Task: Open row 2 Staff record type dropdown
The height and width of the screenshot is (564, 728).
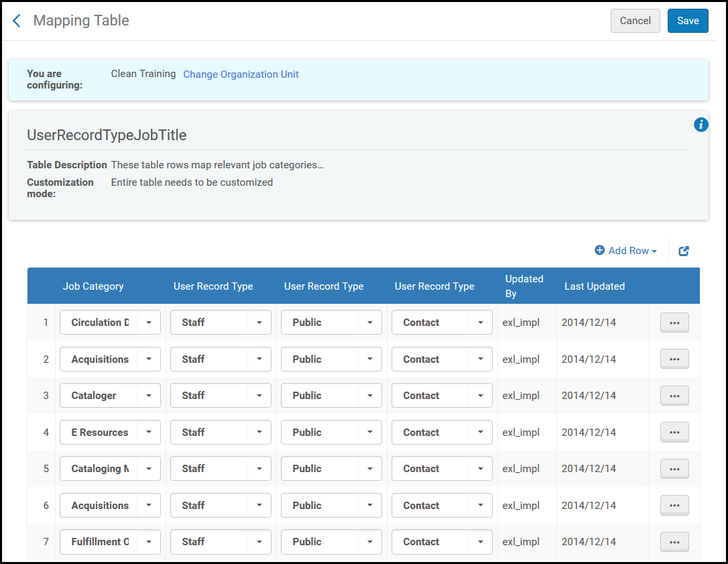Action: click(x=221, y=359)
